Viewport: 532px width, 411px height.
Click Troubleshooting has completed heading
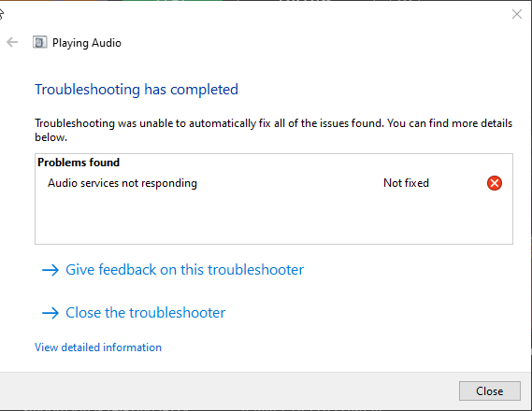(137, 90)
